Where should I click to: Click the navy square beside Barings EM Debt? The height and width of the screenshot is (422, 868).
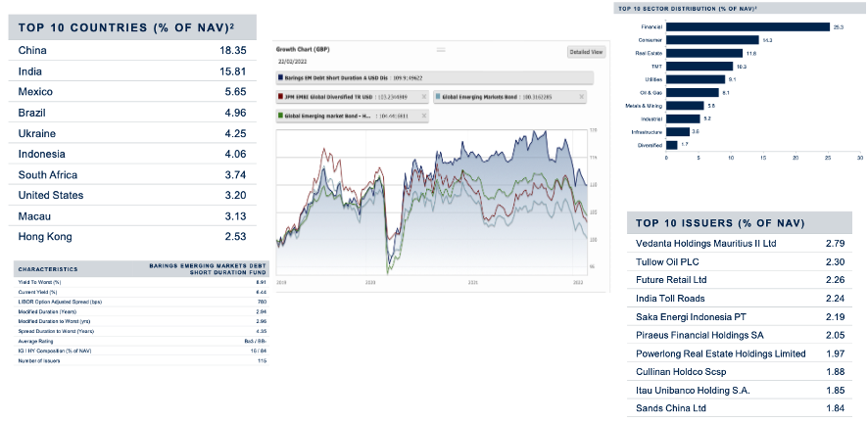click(x=281, y=78)
